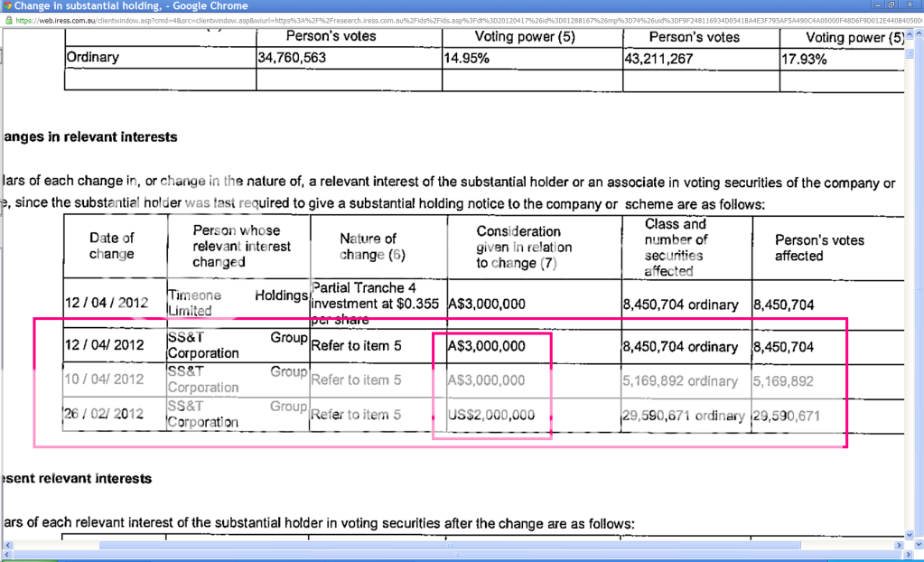Click the "sent relevant interests" section heading
Viewport: 924px width, 562px height.
[x=77, y=478]
